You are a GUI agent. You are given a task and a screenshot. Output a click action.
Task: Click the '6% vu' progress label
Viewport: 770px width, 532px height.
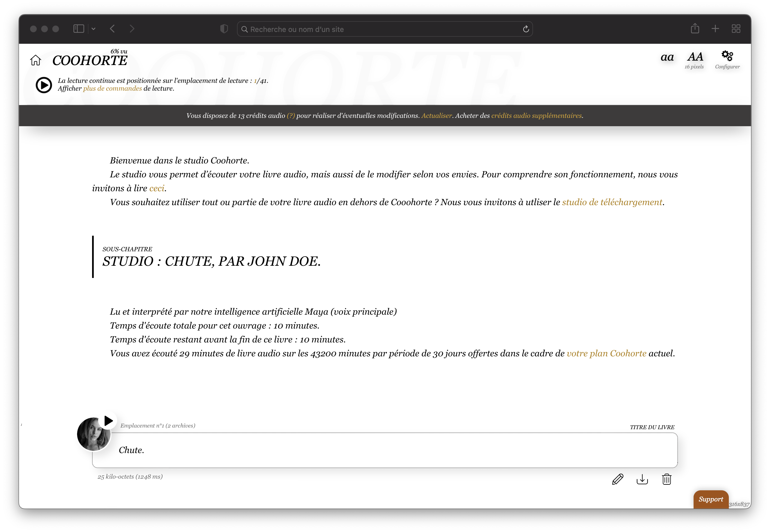119,51
